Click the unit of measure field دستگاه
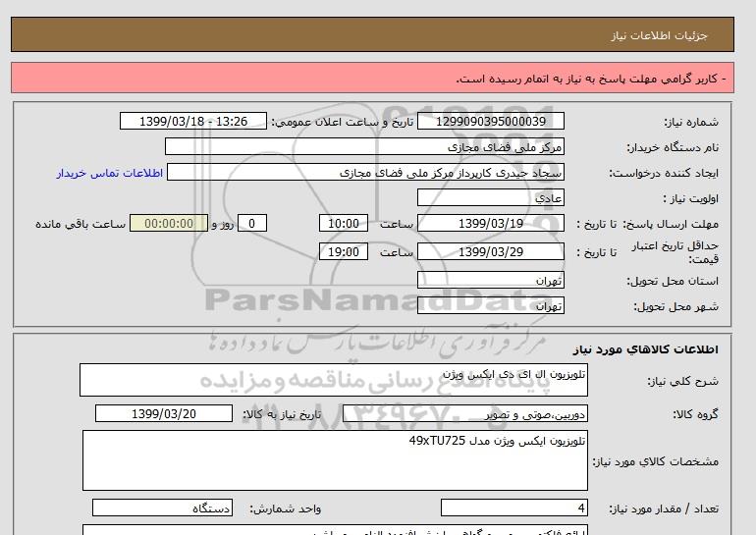Viewport: 756px width, 535px height. click(x=162, y=508)
